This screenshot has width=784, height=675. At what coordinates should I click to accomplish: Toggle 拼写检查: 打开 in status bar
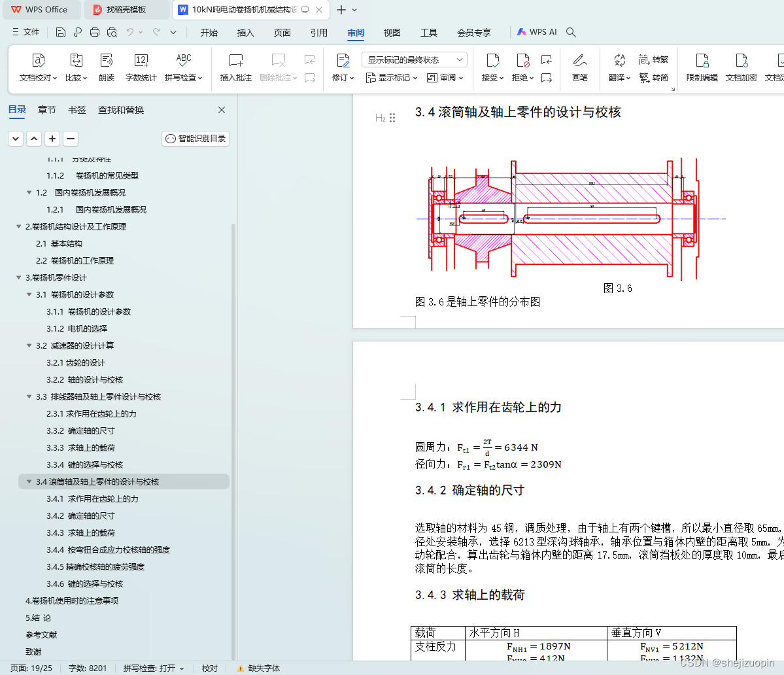[x=154, y=668]
